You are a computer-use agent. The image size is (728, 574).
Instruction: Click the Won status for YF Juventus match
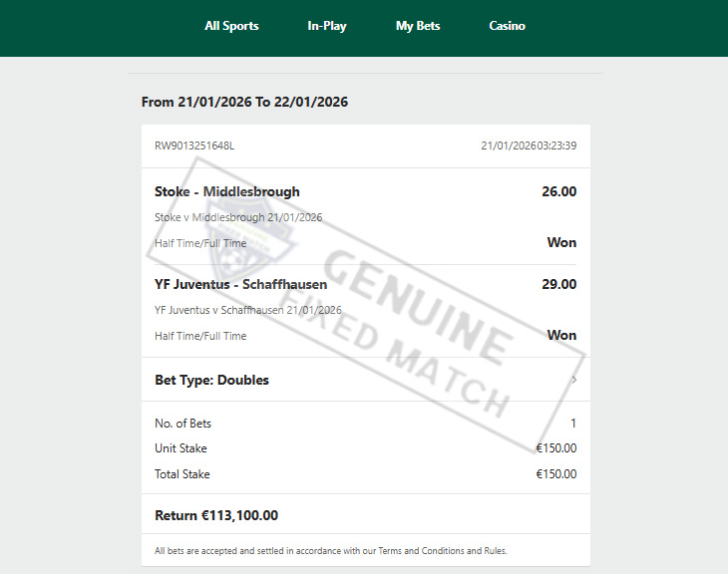(x=561, y=335)
